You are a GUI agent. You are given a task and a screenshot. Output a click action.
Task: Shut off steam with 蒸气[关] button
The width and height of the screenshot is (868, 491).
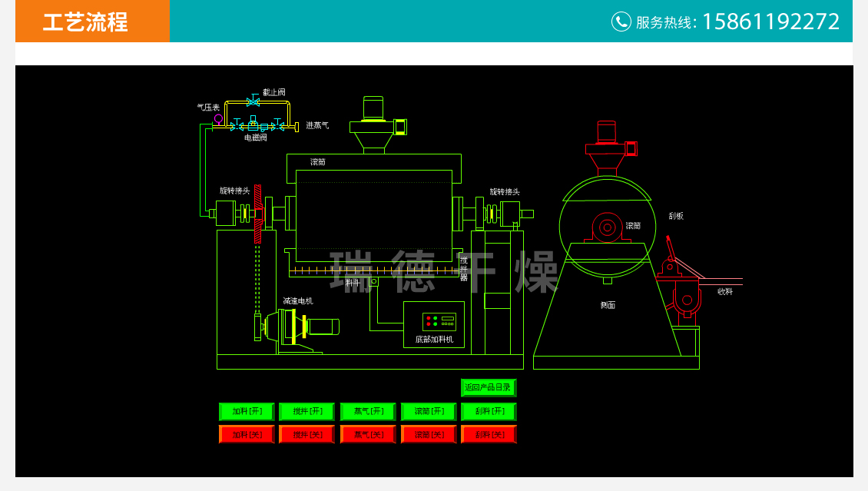click(367, 435)
